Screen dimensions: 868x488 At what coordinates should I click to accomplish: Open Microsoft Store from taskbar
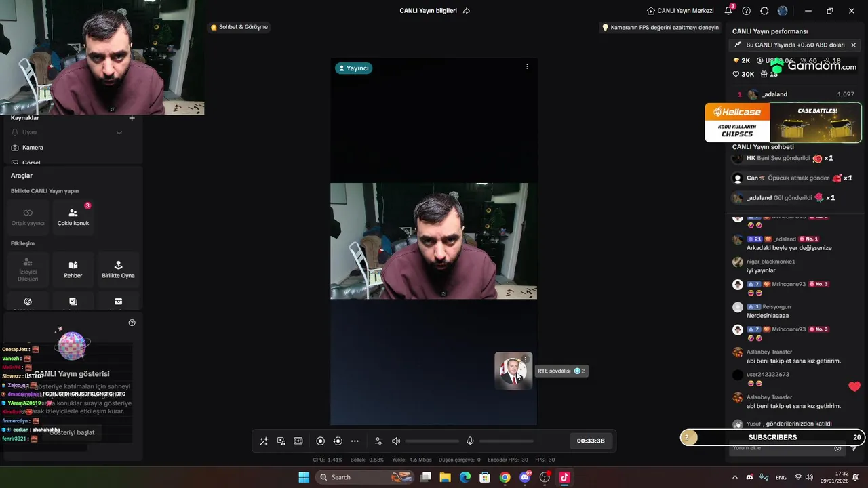point(485,477)
